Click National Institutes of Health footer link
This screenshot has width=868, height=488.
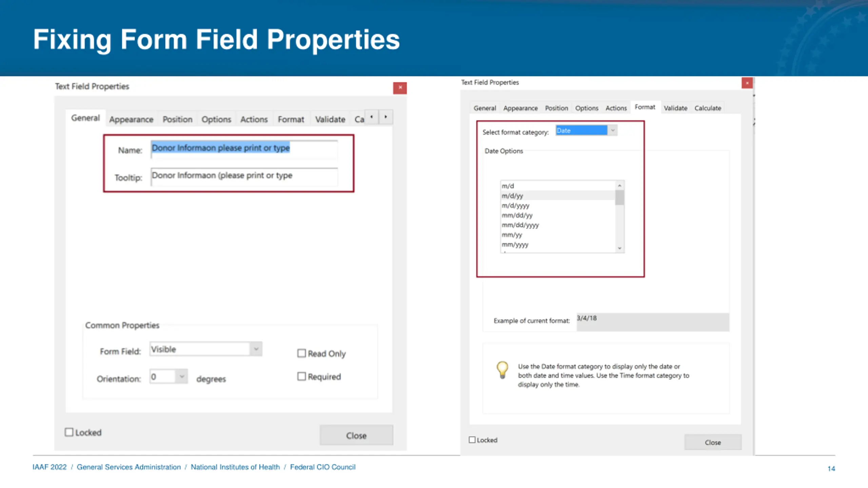pos(235,467)
